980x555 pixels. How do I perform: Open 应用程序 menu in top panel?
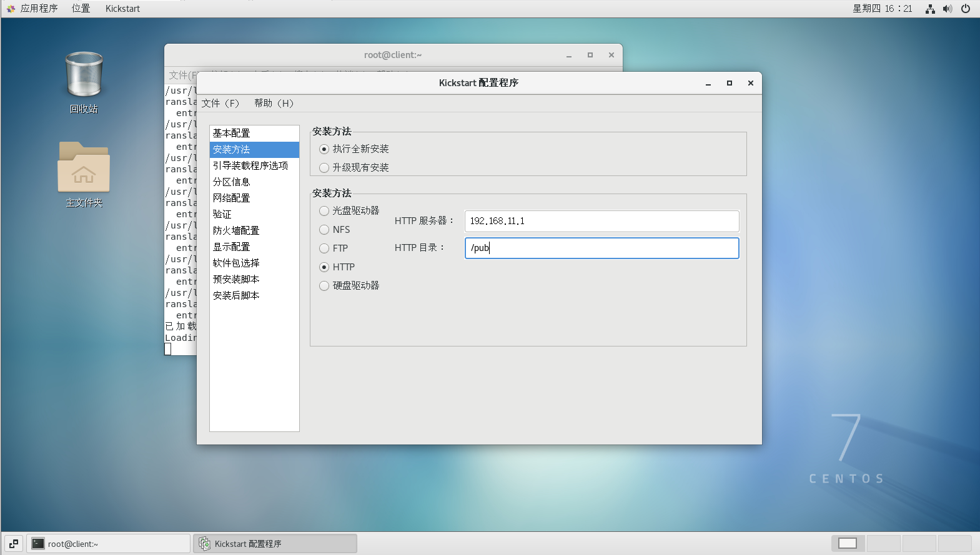[x=39, y=9]
